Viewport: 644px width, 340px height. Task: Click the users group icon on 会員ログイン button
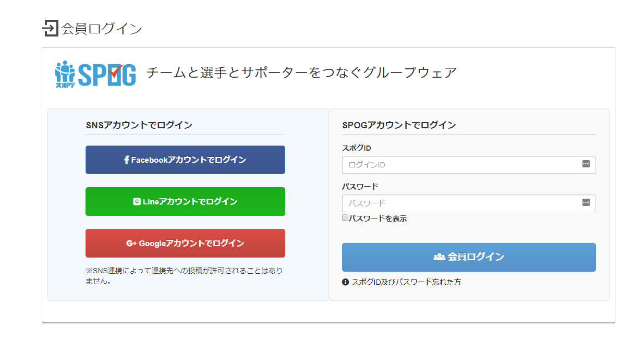tap(439, 257)
